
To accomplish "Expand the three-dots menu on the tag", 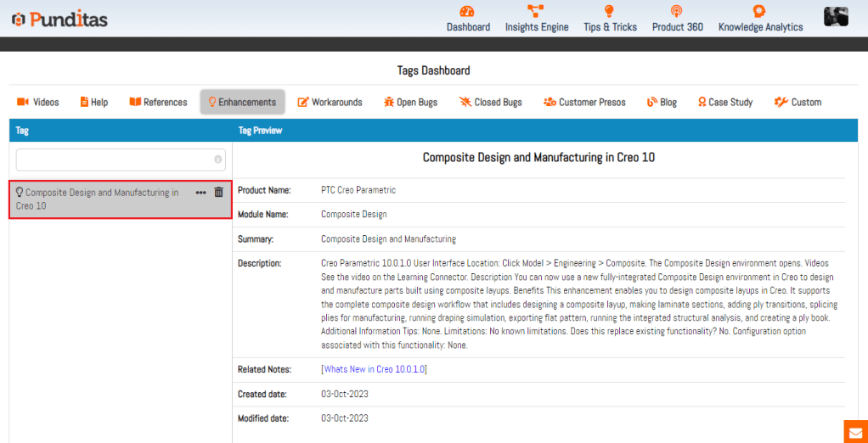I will pos(200,193).
